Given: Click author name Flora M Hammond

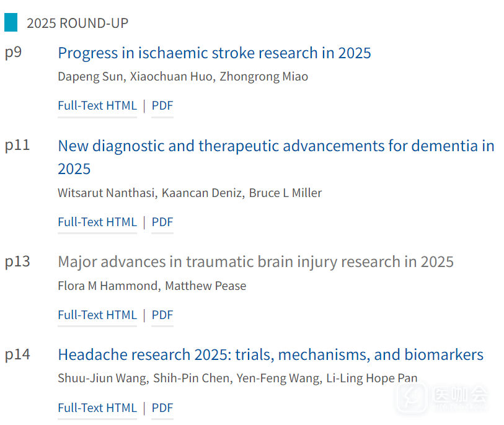Looking at the screenshot, I should [x=107, y=286].
